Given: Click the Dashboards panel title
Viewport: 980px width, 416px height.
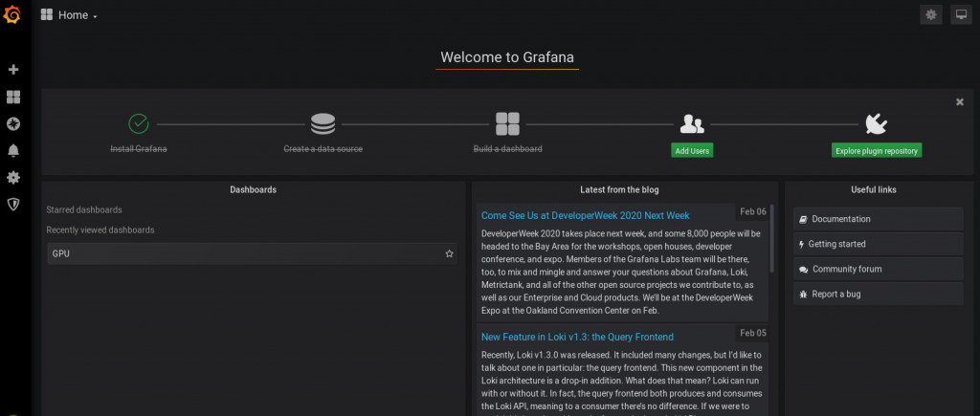Looking at the screenshot, I should tap(253, 189).
